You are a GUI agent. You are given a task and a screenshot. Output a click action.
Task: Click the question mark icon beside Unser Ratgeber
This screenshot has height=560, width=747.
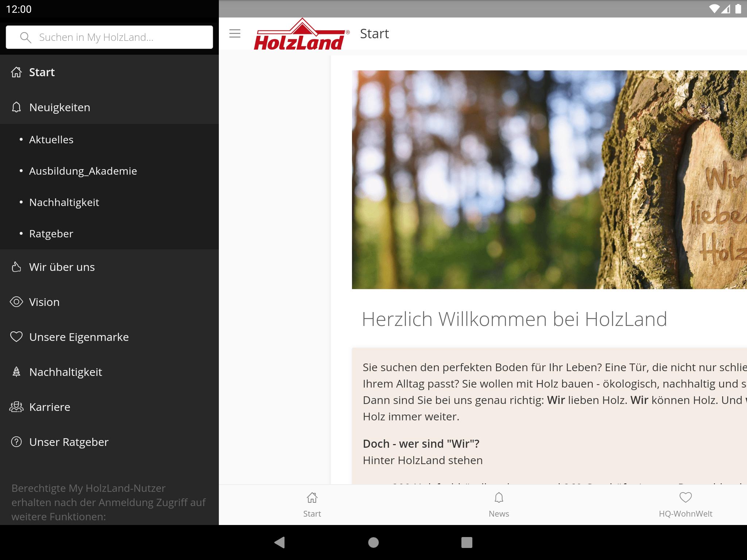click(x=16, y=442)
